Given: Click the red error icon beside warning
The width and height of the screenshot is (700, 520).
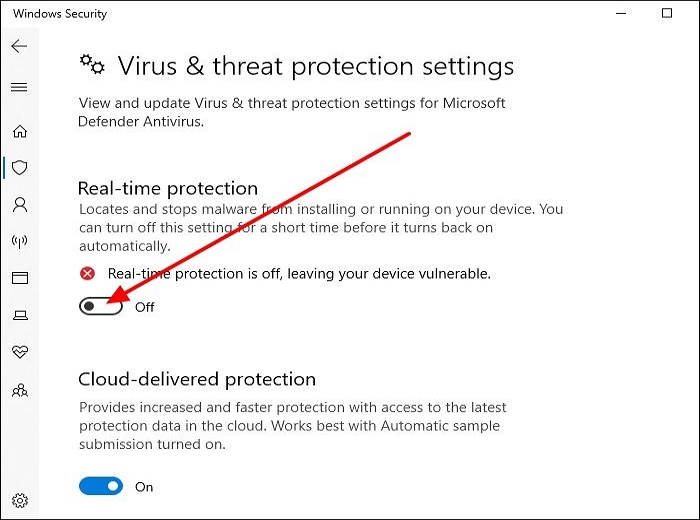Looking at the screenshot, I should [x=88, y=273].
